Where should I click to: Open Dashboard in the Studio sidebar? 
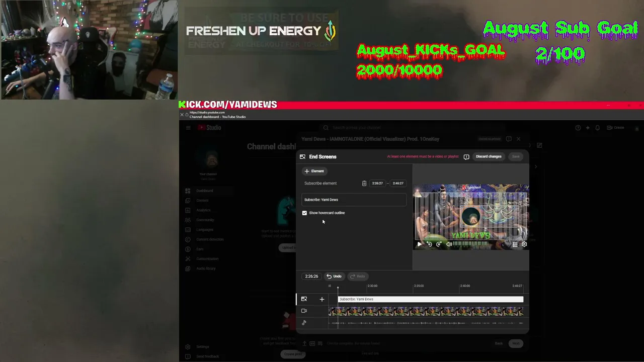(x=205, y=191)
